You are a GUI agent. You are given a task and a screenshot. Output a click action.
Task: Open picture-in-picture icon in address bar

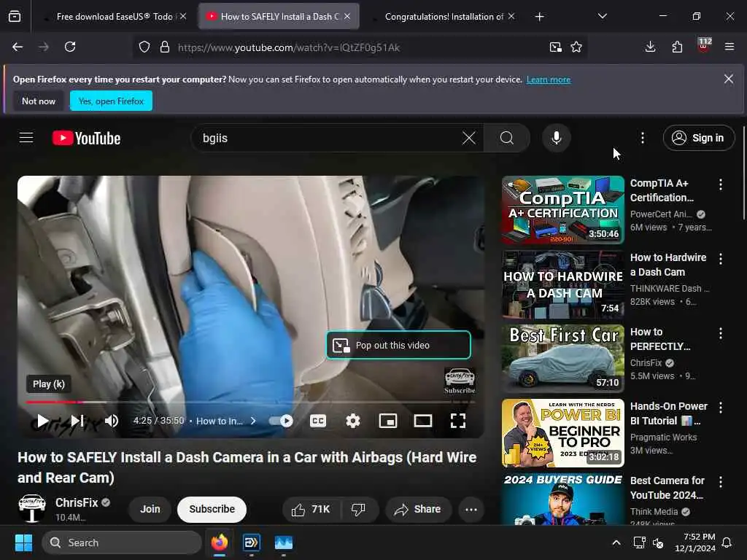pyautogui.click(x=555, y=47)
